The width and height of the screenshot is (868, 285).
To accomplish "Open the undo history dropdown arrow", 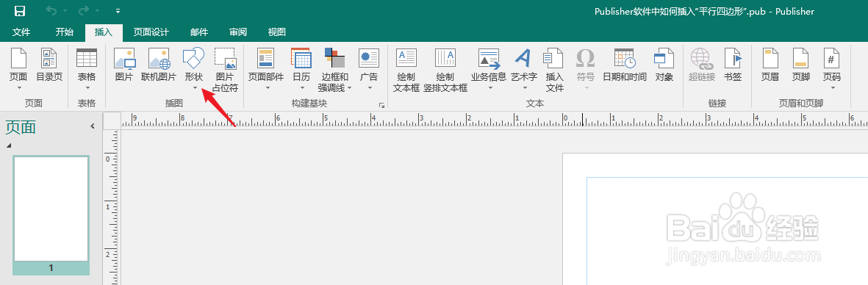I will [x=65, y=12].
